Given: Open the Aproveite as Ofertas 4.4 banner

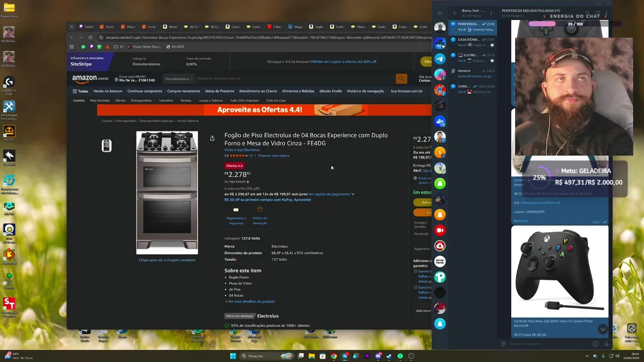Looking at the screenshot, I should click(264, 110).
